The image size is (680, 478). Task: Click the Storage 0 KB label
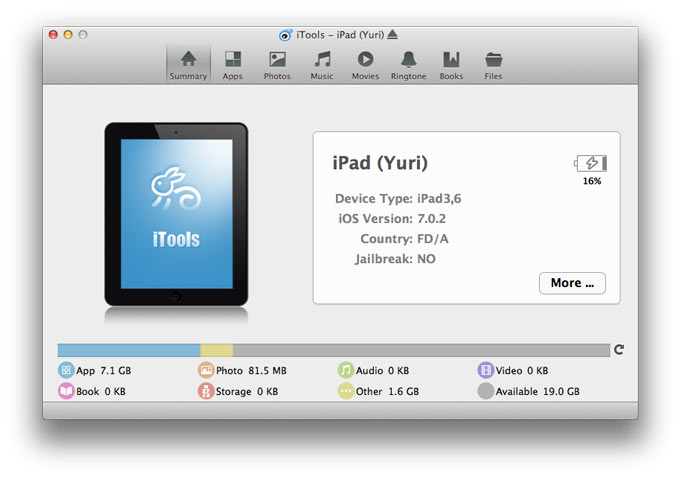click(247, 391)
